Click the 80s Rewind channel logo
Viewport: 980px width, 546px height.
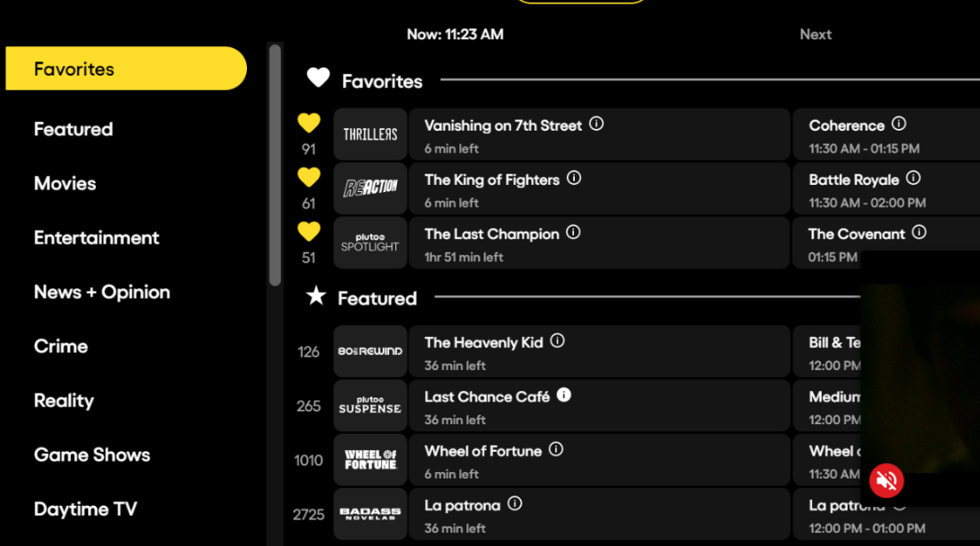point(370,351)
